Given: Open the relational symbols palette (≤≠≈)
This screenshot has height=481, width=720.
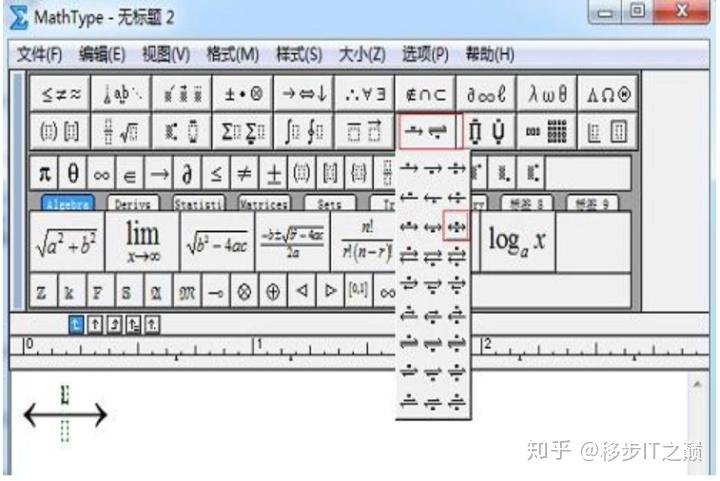Looking at the screenshot, I should pyautogui.click(x=61, y=94).
